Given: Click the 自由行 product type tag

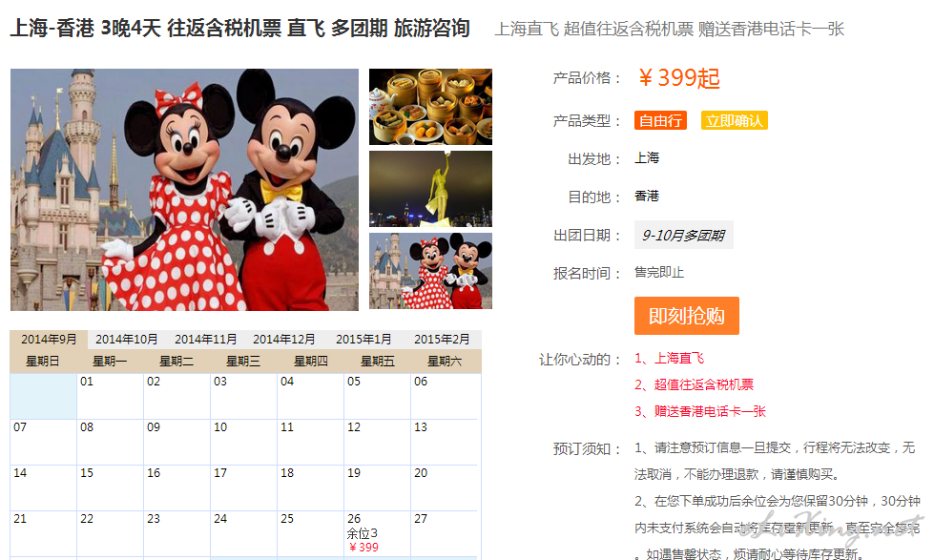Looking at the screenshot, I should (x=660, y=121).
